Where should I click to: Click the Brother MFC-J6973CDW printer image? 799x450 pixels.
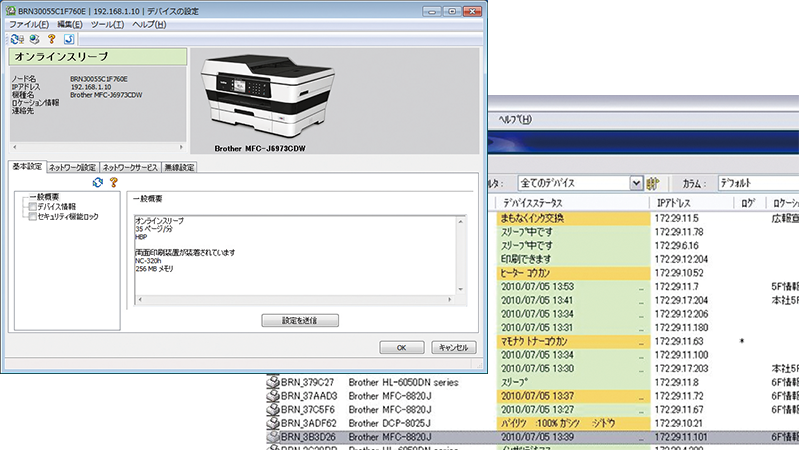(268, 96)
